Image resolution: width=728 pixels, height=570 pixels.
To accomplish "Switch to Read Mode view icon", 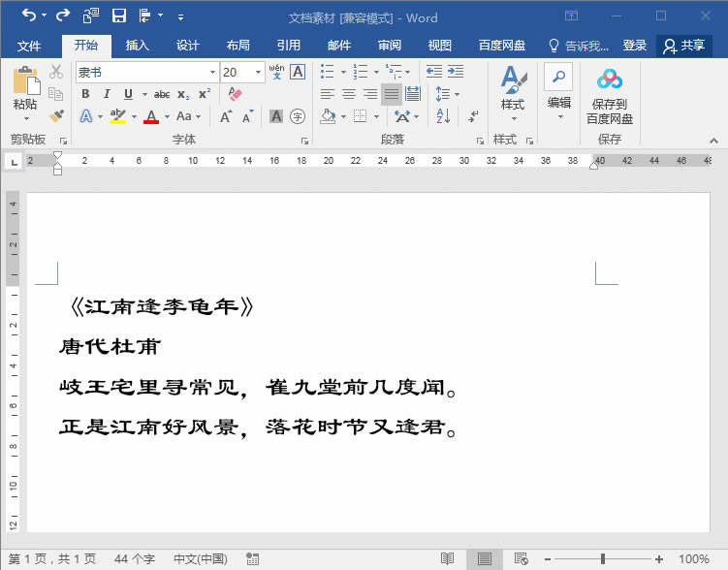I will tap(447, 558).
